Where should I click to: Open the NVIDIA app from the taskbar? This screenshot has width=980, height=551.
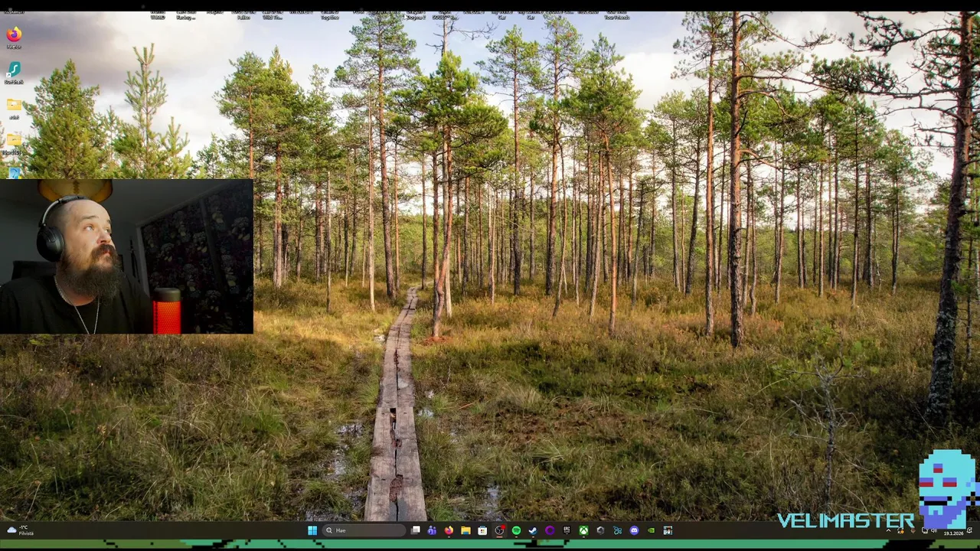[651, 530]
